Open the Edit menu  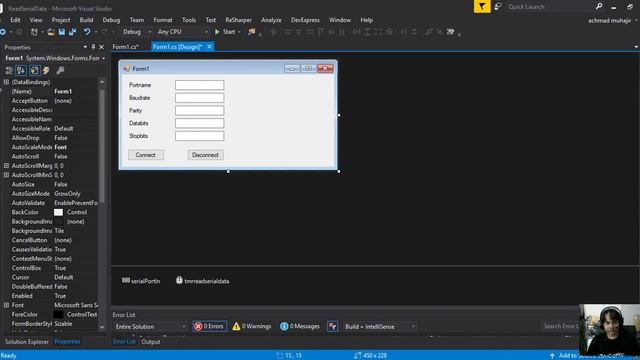pos(15,20)
